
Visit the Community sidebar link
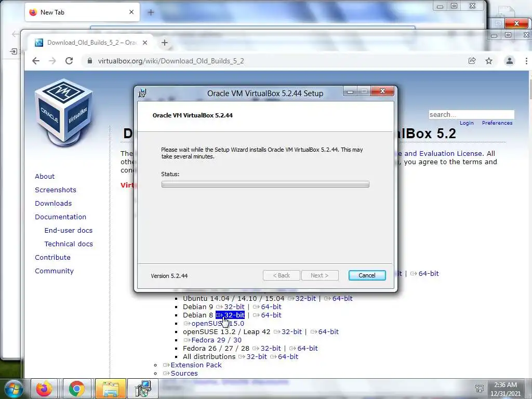54,271
